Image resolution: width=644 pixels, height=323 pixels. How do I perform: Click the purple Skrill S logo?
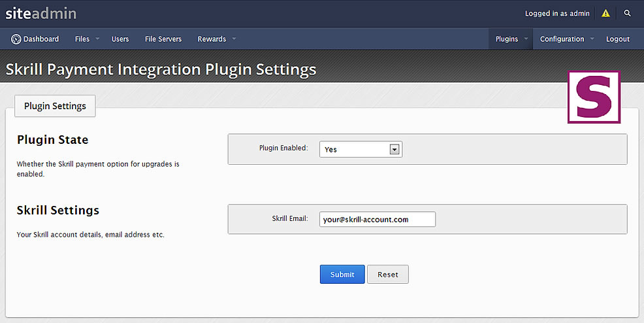[x=594, y=97]
